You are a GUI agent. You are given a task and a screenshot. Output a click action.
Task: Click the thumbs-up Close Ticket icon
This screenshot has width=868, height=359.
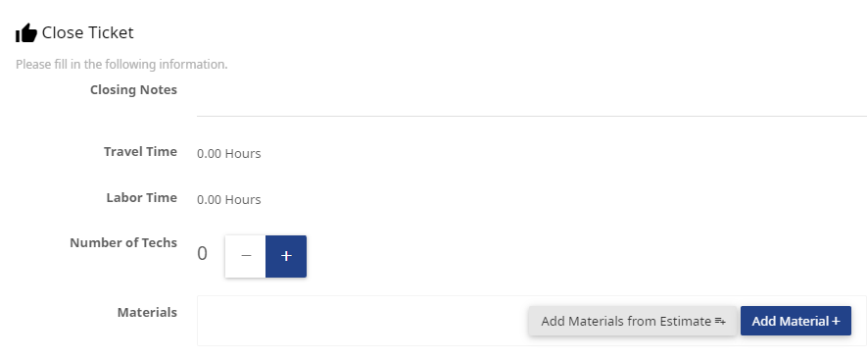[x=26, y=33]
